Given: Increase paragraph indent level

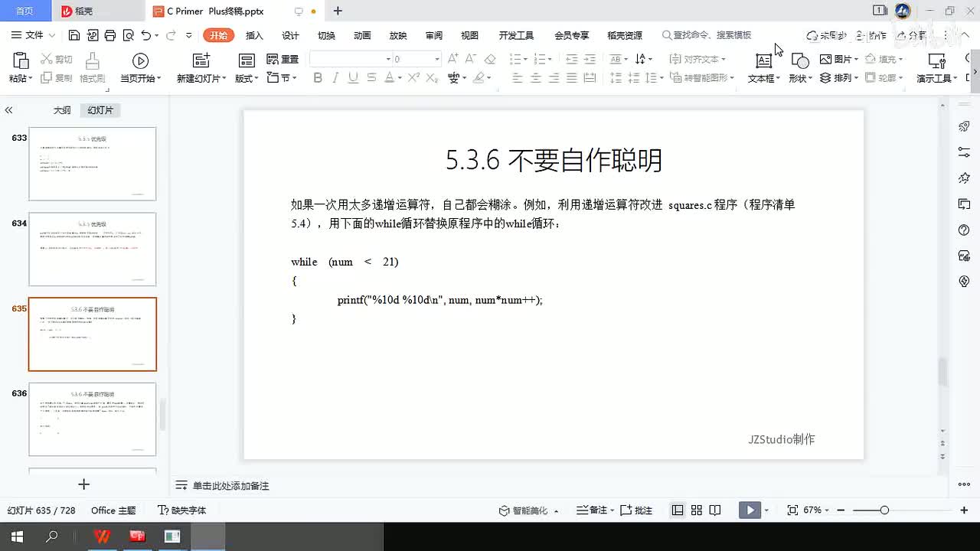Looking at the screenshot, I should coord(590,59).
